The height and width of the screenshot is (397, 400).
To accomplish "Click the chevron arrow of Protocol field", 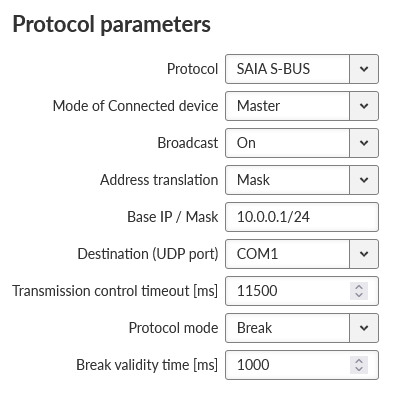I will (364, 69).
